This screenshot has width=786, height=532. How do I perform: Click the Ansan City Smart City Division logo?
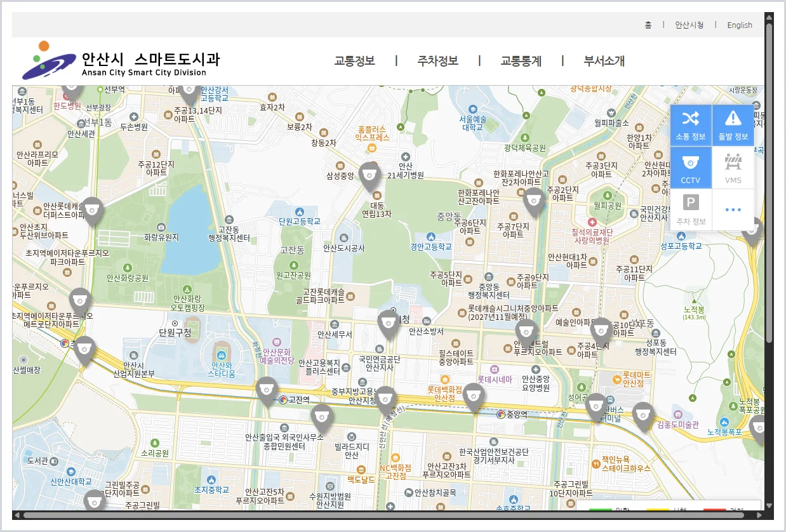[x=121, y=61]
